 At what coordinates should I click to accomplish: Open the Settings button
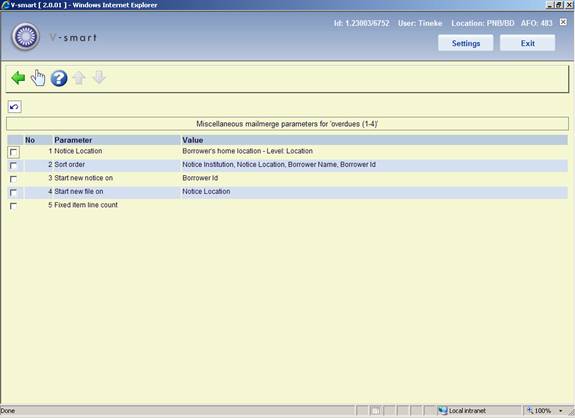[x=466, y=43]
